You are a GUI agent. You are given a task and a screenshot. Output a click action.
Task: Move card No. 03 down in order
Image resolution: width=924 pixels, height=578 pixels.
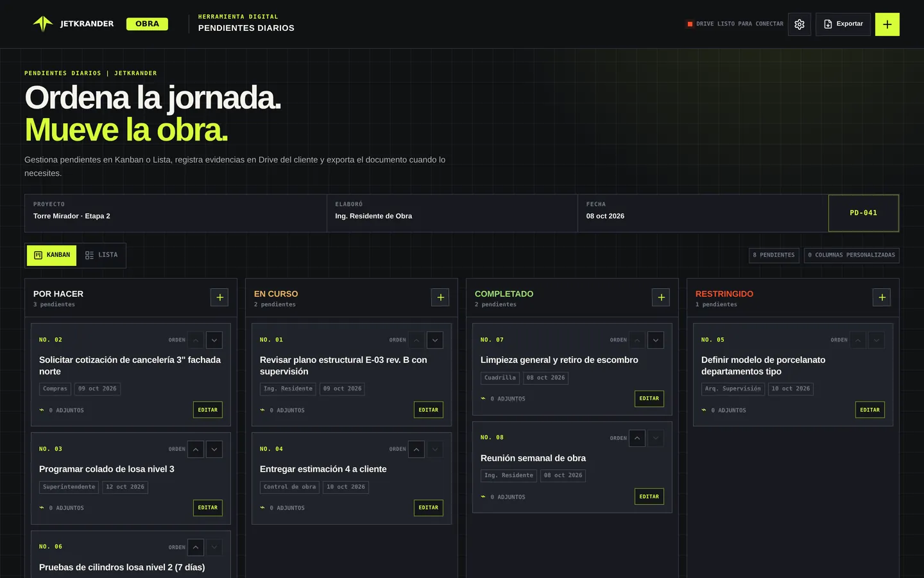(x=214, y=449)
